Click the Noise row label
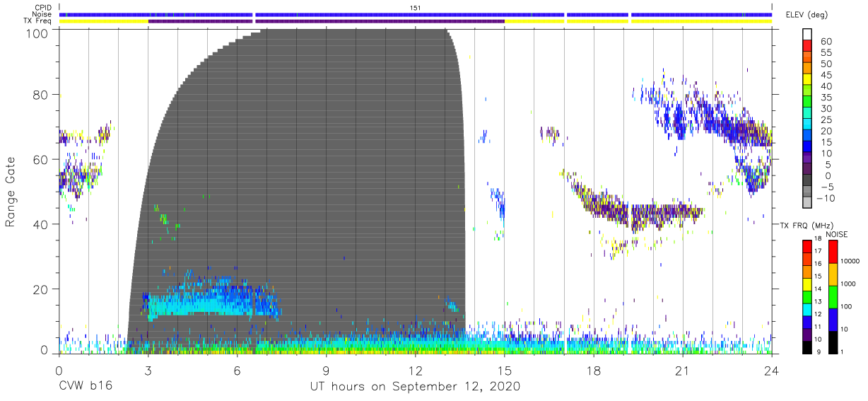The height and width of the screenshot is (401, 868). 41,14
